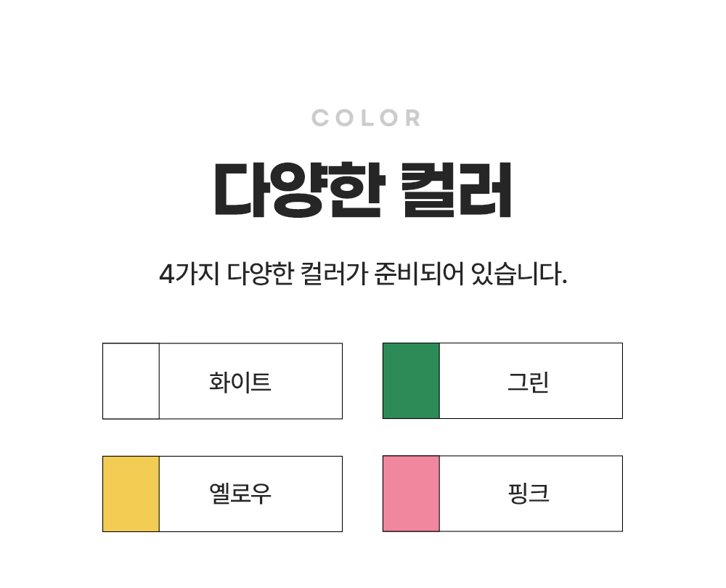726x588 pixels.
Task: Click the word 다양한 in the bold title
Action: pos(300,189)
